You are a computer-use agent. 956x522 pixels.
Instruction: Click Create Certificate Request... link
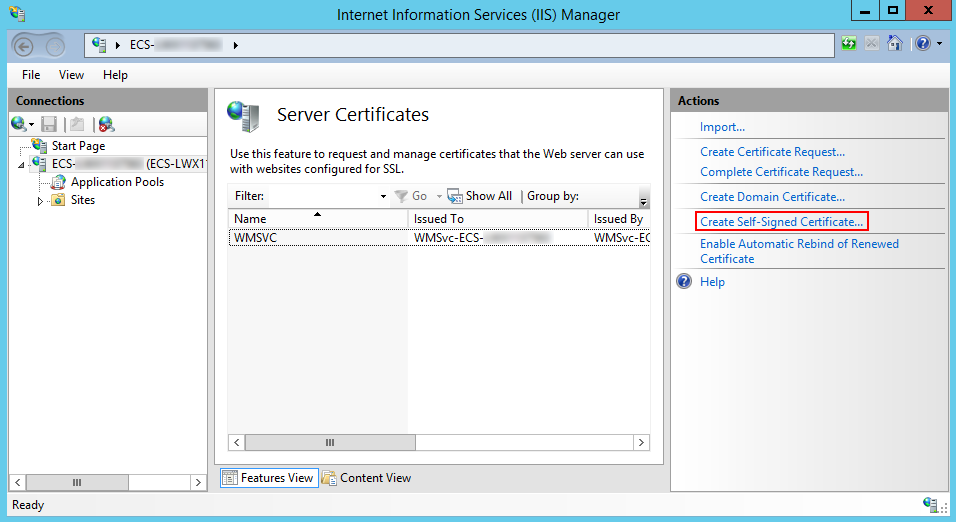pos(772,152)
